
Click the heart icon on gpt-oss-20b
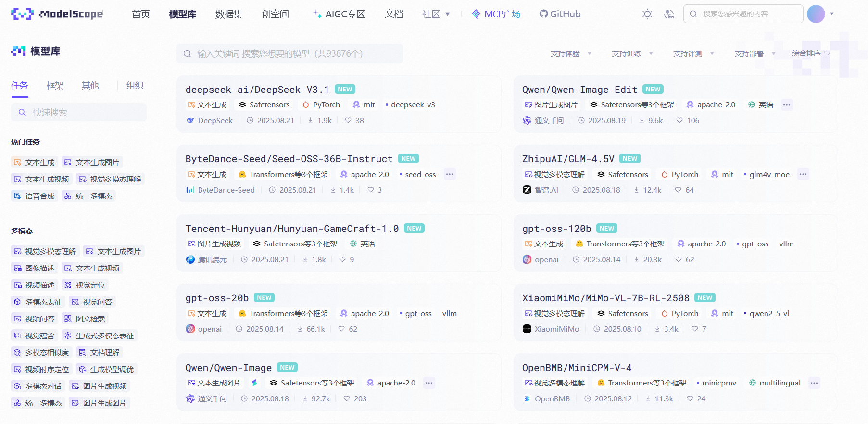pos(341,329)
